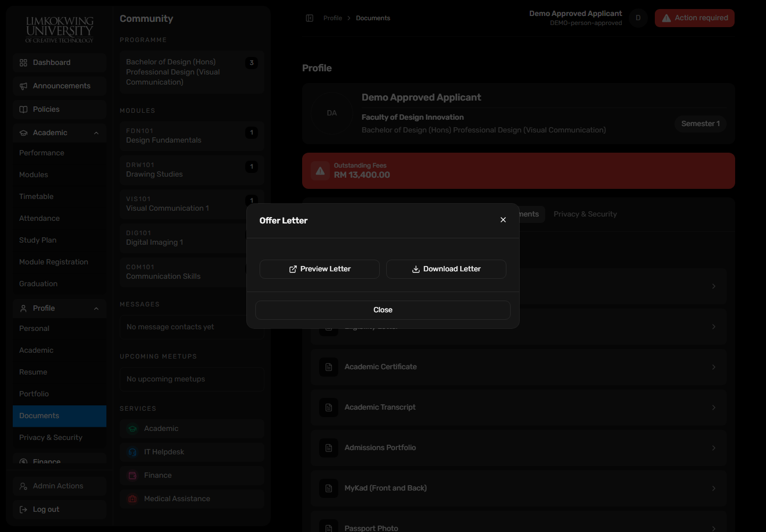Click the Medical Assistance kit icon
The width and height of the screenshot is (766, 532).
click(x=132, y=499)
